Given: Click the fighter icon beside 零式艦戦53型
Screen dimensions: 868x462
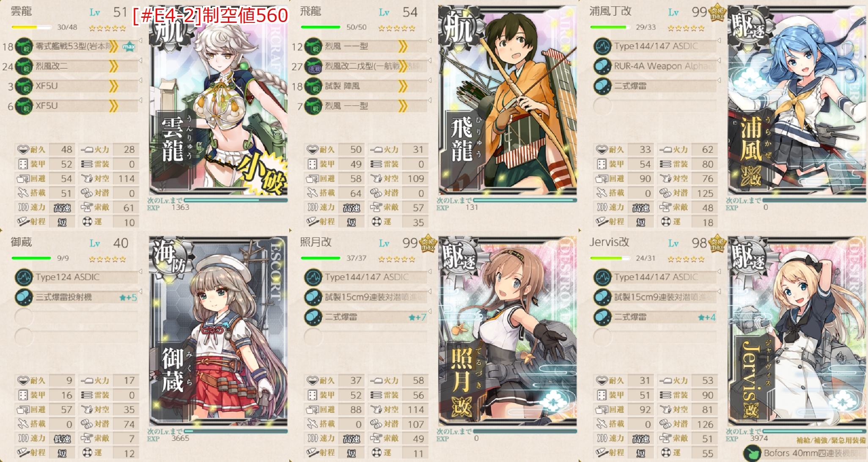Looking at the screenshot, I should coord(24,47).
